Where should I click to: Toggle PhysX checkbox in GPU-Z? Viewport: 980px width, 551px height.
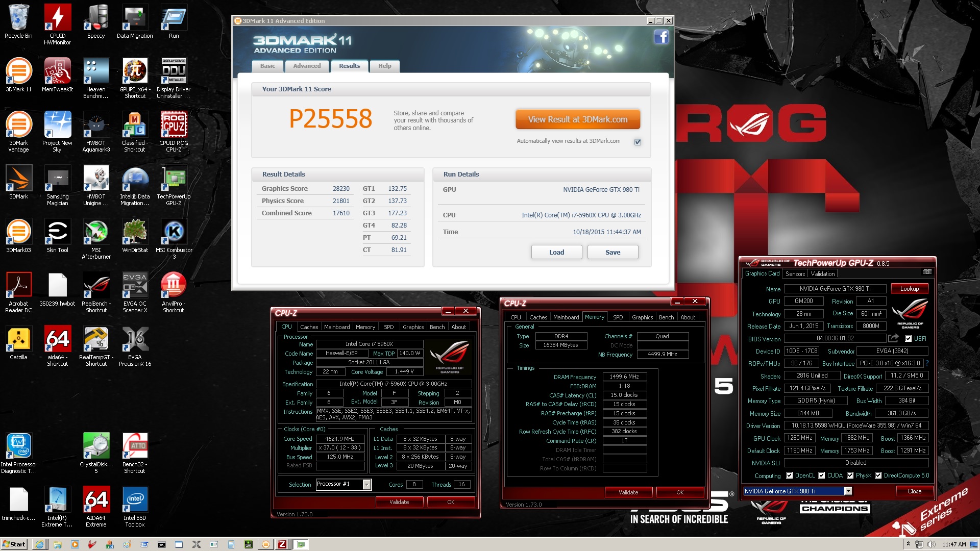pyautogui.click(x=850, y=475)
